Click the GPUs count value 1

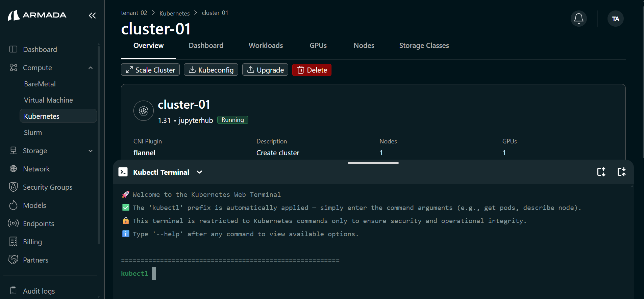tap(504, 153)
